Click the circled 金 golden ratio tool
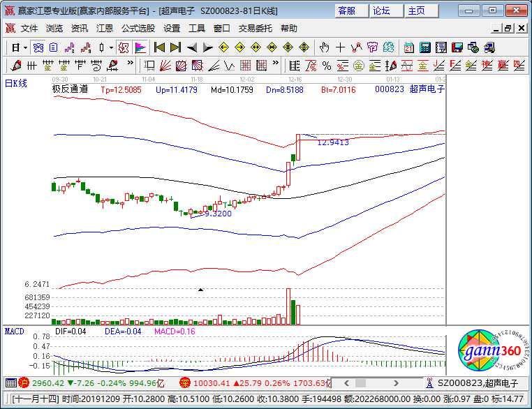 coord(359,66)
